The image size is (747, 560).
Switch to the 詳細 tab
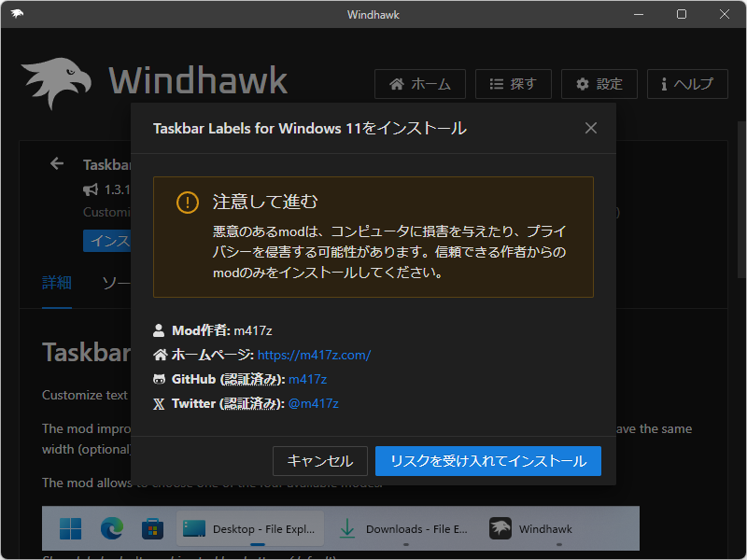tap(54, 283)
